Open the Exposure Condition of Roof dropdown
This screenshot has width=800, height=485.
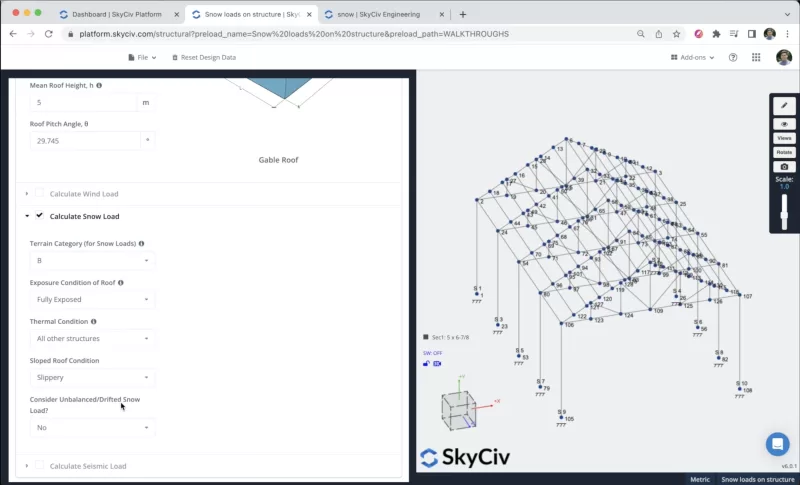pos(92,299)
